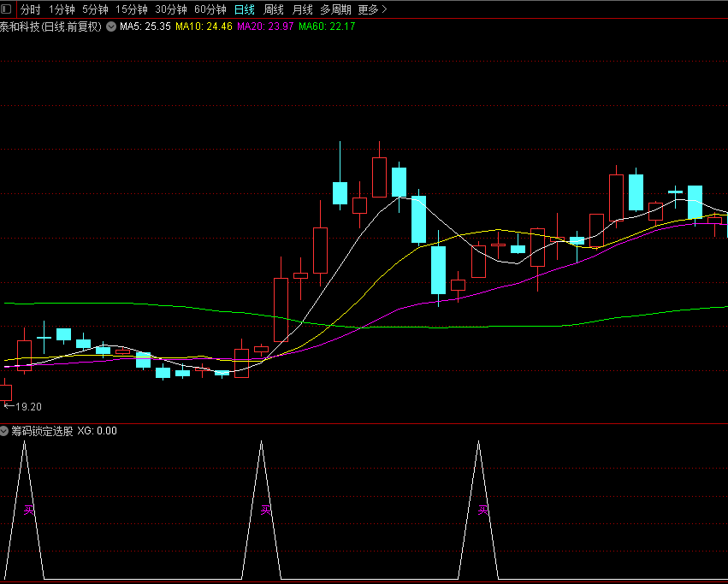The height and width of the screenshot is (584, 728).
Task: Switch to the 分时 view
Action: (x=30, y=9)
